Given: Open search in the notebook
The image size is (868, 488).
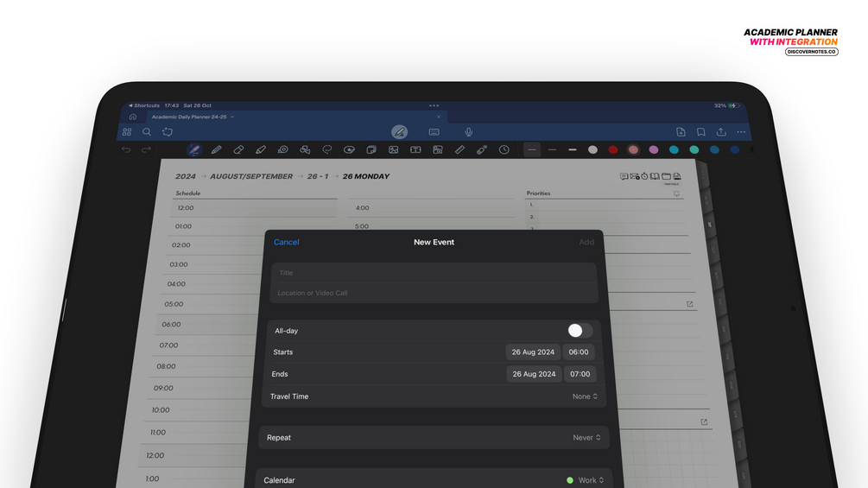Looking at the screenshot, I should [147, 132].
